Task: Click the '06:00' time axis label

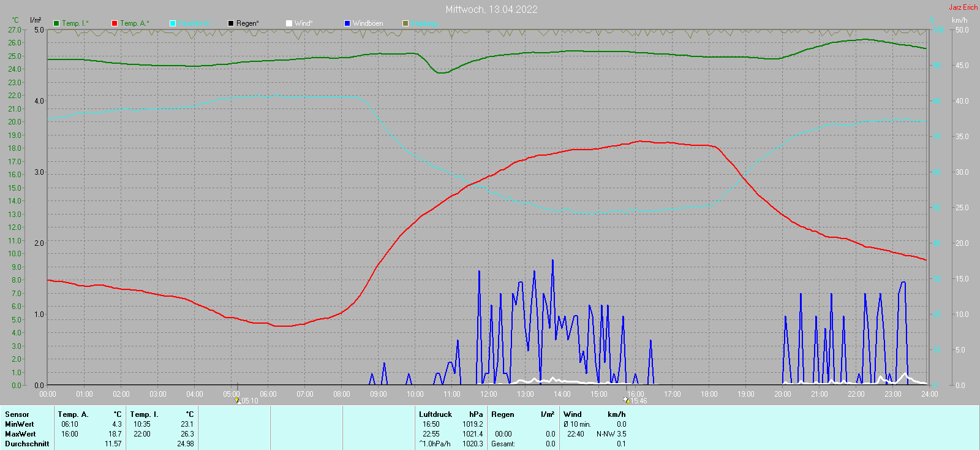Action: coord(268,394)
